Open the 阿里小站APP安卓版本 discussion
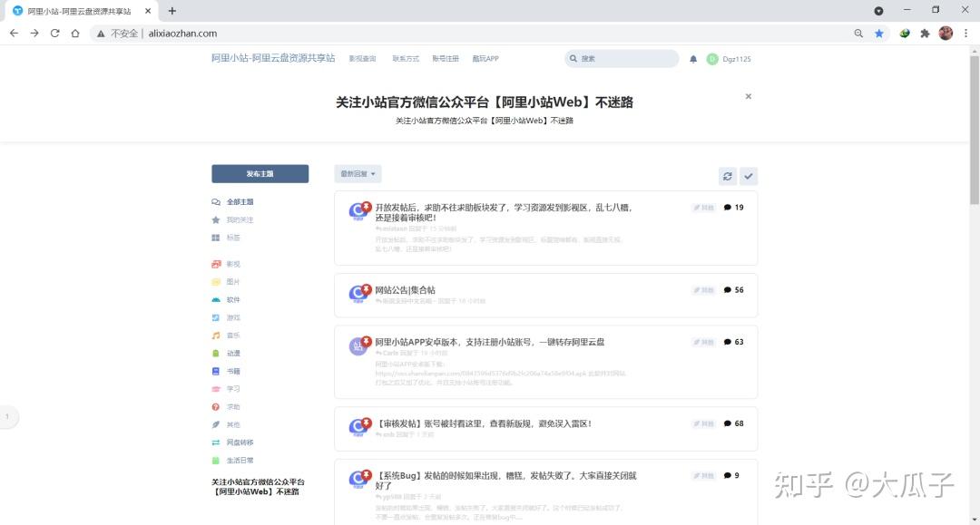 coord(489,342)
